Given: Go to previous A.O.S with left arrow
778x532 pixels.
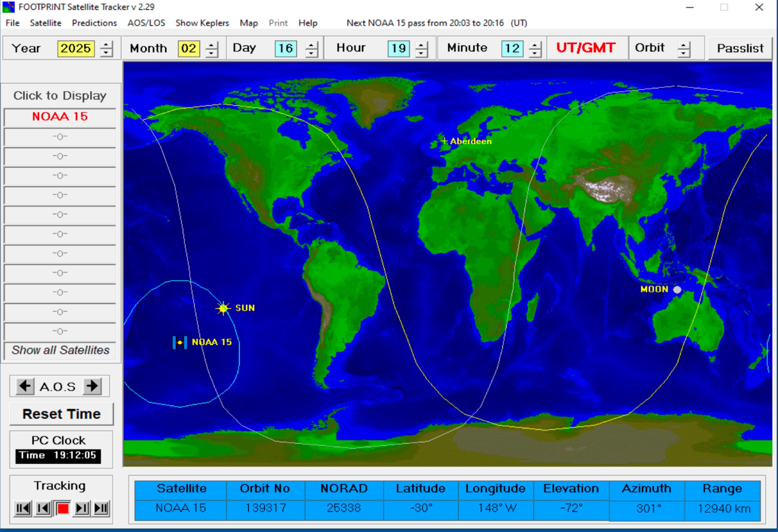Looking at the screenshot, I should 25,386.
